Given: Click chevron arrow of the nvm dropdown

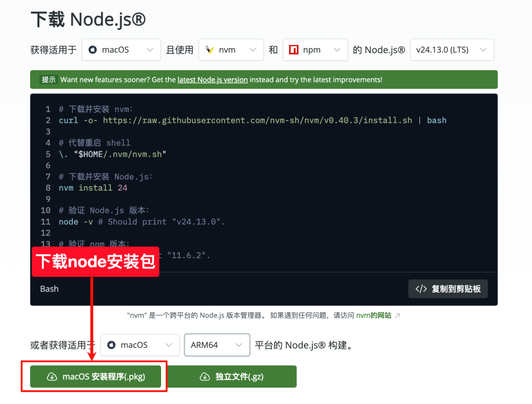Looking at the screenshot, I should pos(253,50).
